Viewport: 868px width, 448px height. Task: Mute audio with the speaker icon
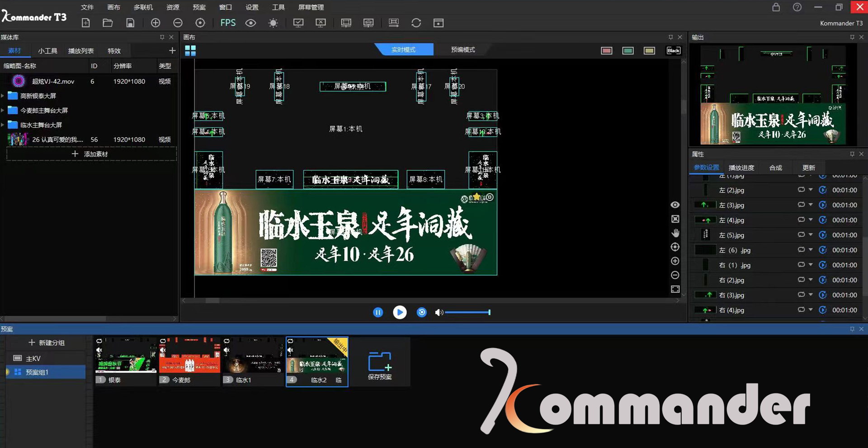pos(439,313)
